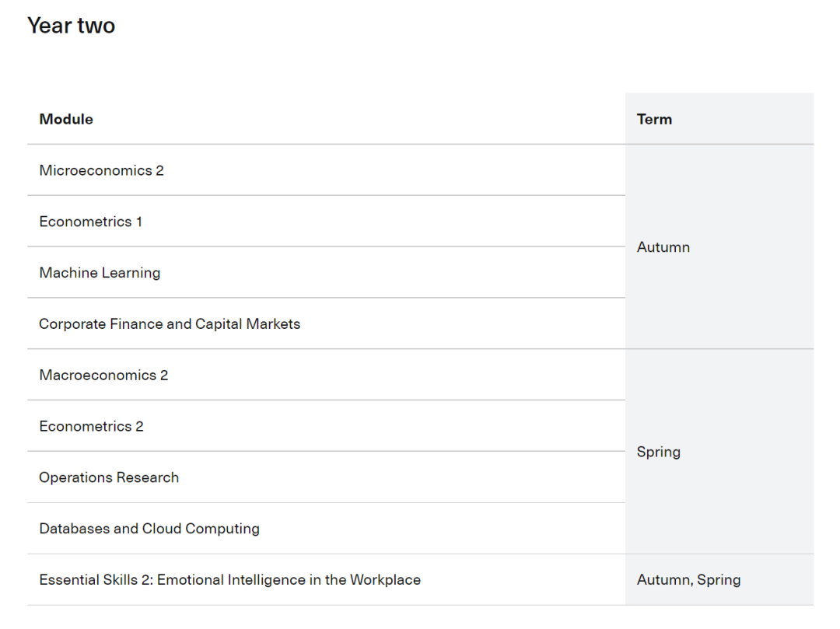Select the Module column header
Viewport: 840px width, 629px height.
tap(66, 119)
